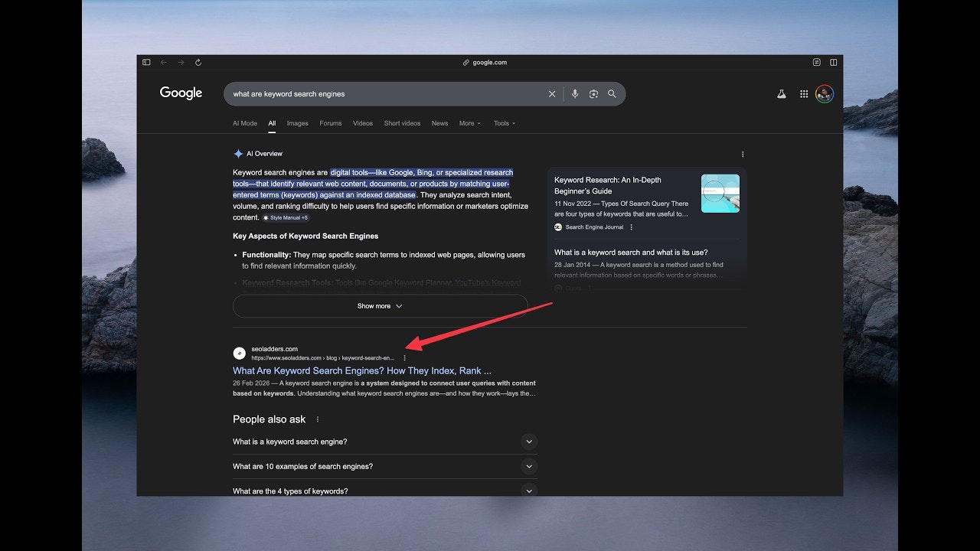
Task: Expand What is a keyword search engine?
Action: point(385,442)
